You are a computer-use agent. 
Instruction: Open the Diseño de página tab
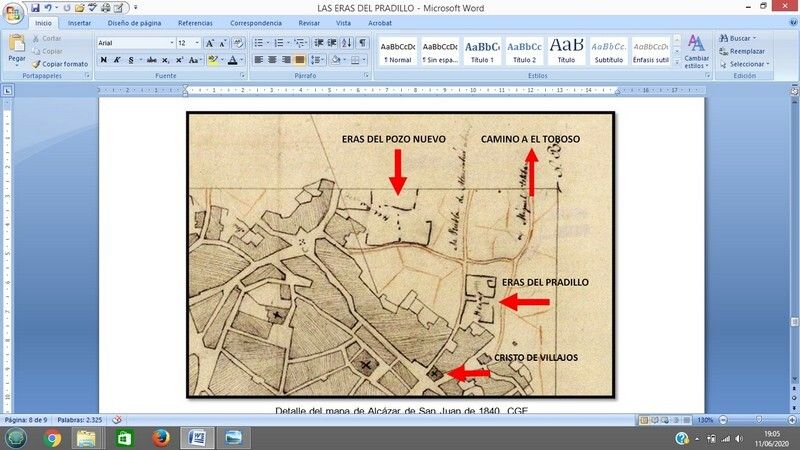[x=134, y=22]
